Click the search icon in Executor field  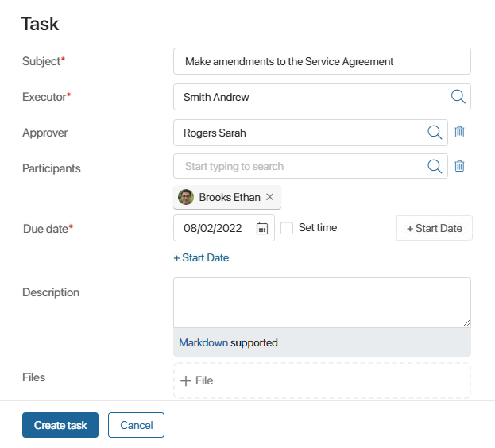point(458,97)
